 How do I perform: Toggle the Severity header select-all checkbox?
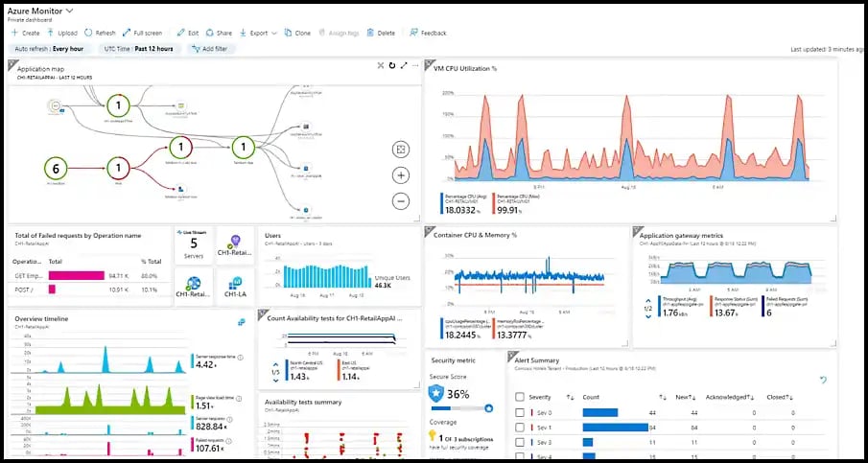tap(519, 397)
